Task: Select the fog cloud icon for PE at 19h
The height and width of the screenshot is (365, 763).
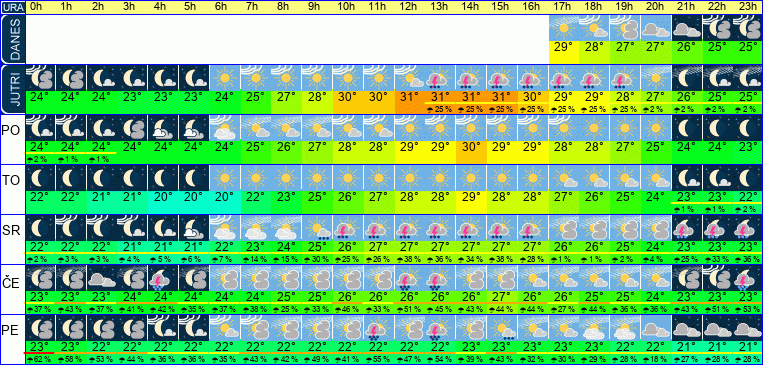Action: tap(625, 328)
